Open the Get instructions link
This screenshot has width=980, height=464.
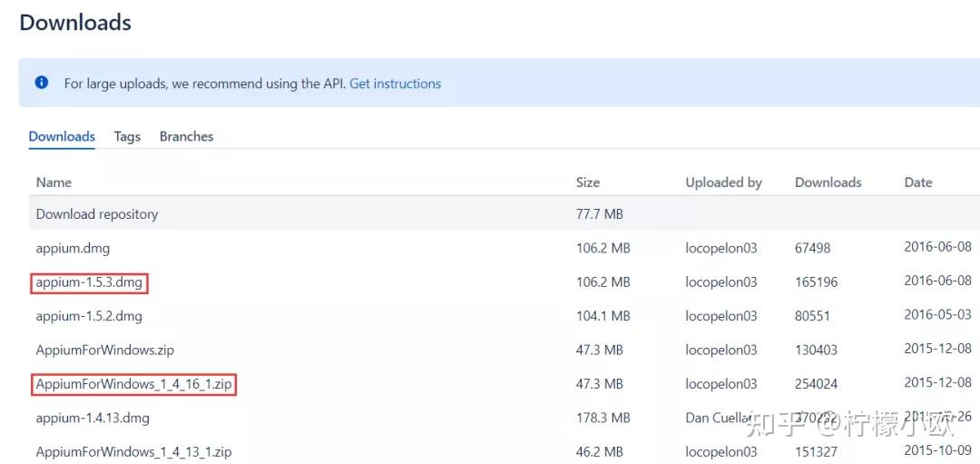click(395, 84)
